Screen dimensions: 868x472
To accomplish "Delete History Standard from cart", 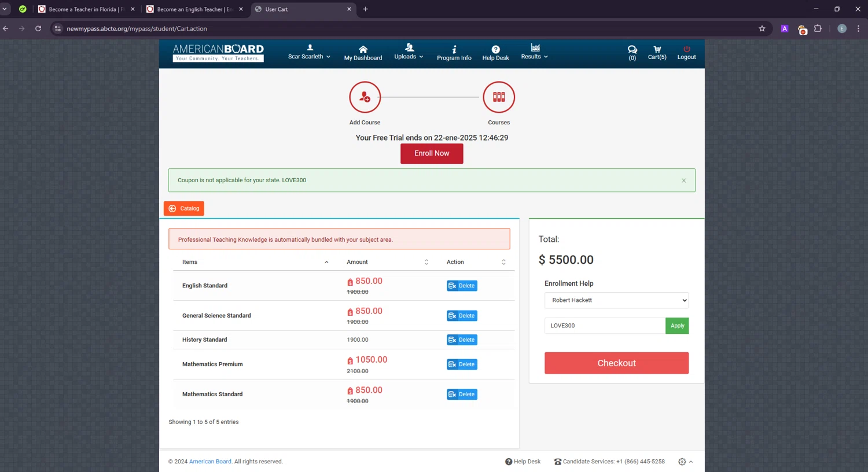I will click(462, 340).
